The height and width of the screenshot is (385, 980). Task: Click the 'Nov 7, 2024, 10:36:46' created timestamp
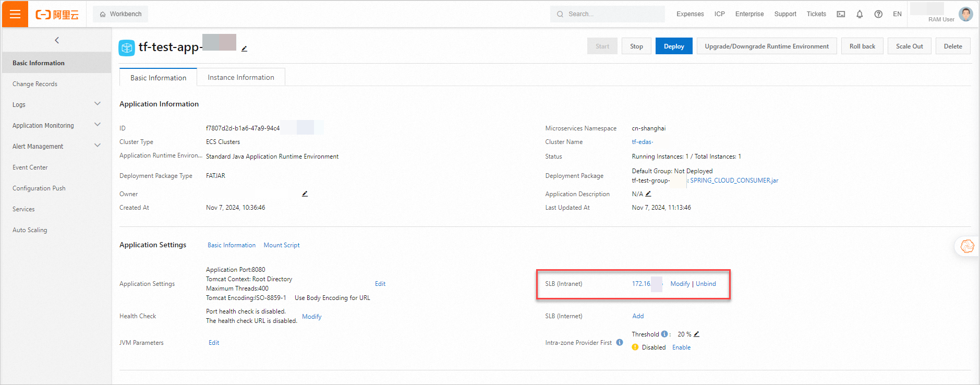[235, 208]
